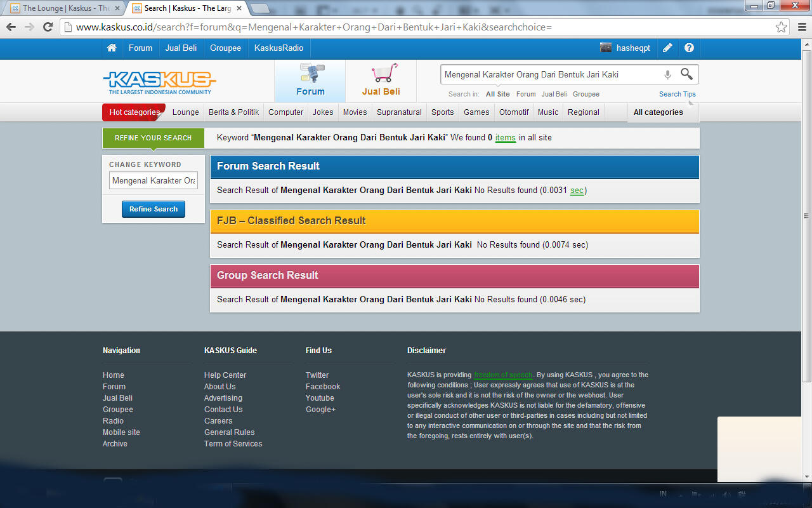
Task: Open the Otomotif category
Action: (514, 112)
